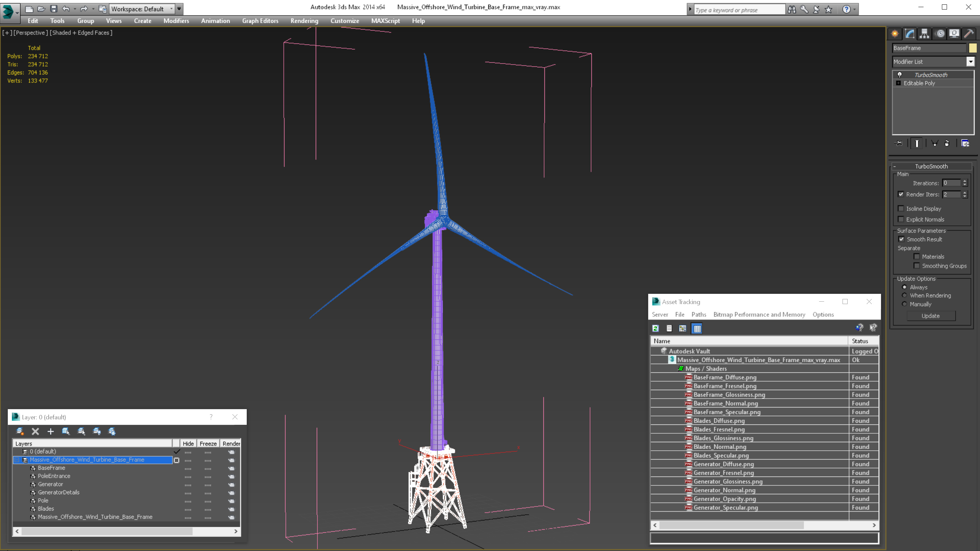This screenshot has height=551, width=980.
Task: Open the Rendering menu
Action: pos(304,21)
